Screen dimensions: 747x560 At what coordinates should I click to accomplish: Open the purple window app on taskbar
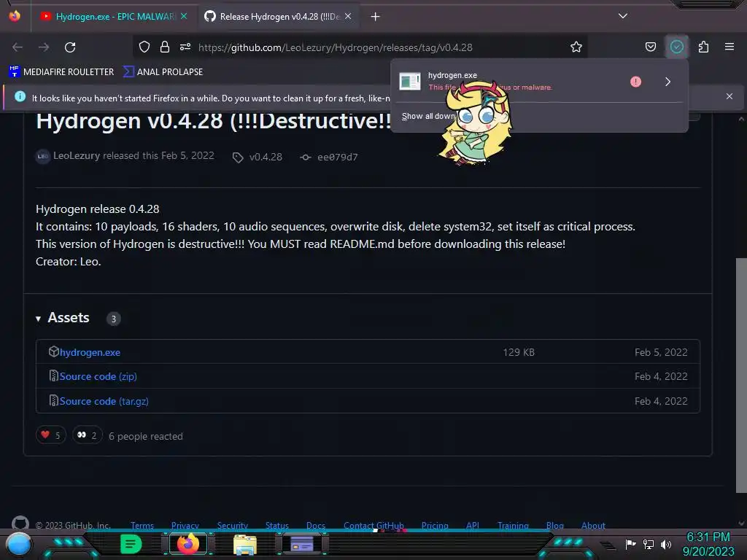tap(301, 544)
